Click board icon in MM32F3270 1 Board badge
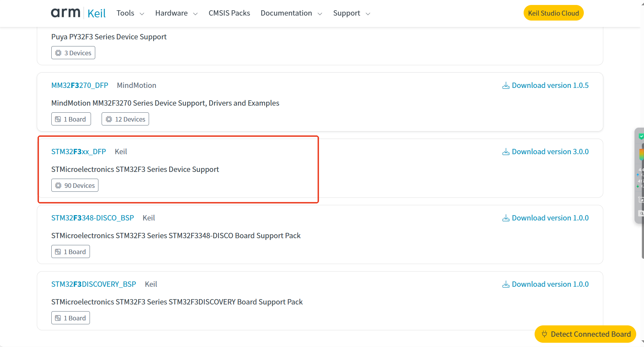The image size is (644, 347). [x=58, y=119]
